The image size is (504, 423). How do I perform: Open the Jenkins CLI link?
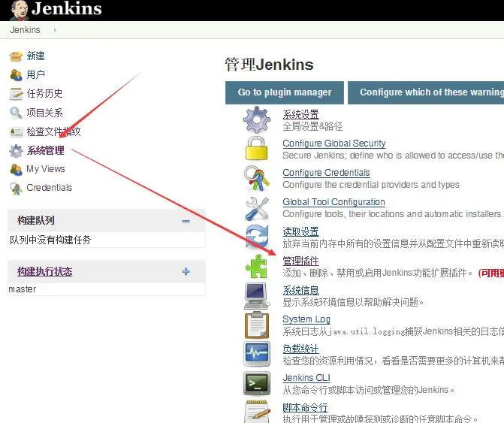(x=306, y=378)
